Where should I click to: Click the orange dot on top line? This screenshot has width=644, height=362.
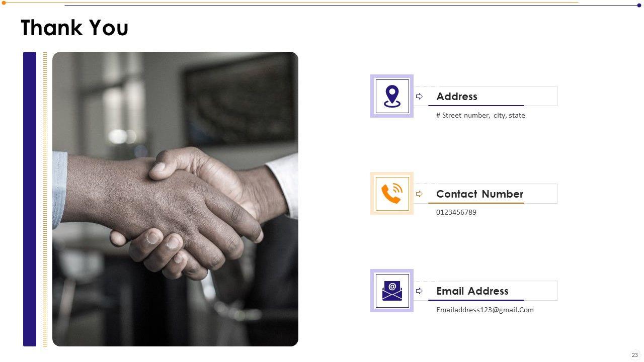tap(4, 3)
